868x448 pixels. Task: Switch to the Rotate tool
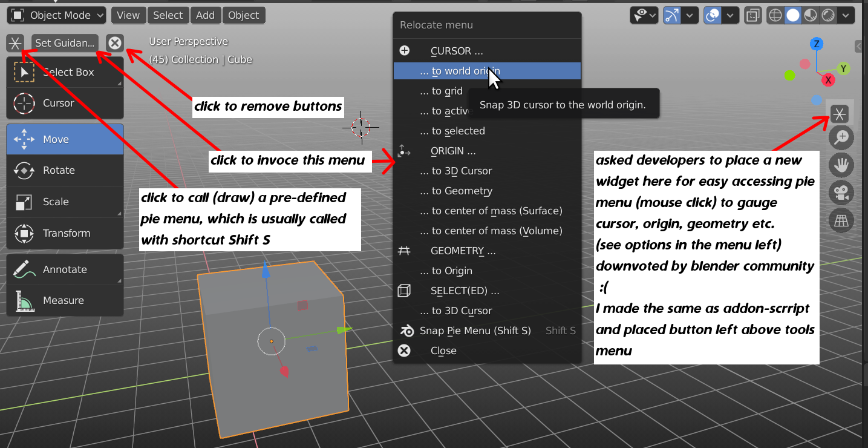click(x=65, y=170)
